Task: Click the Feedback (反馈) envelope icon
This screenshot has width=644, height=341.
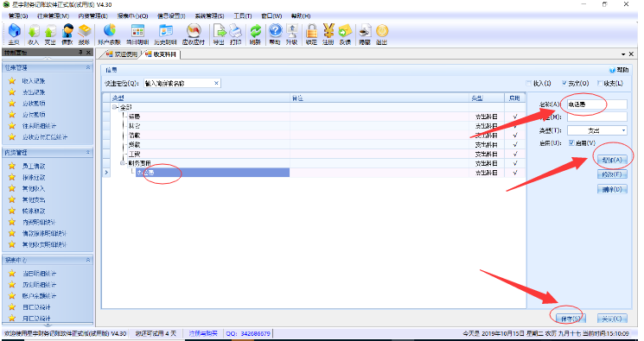Action: coord(345,34)
